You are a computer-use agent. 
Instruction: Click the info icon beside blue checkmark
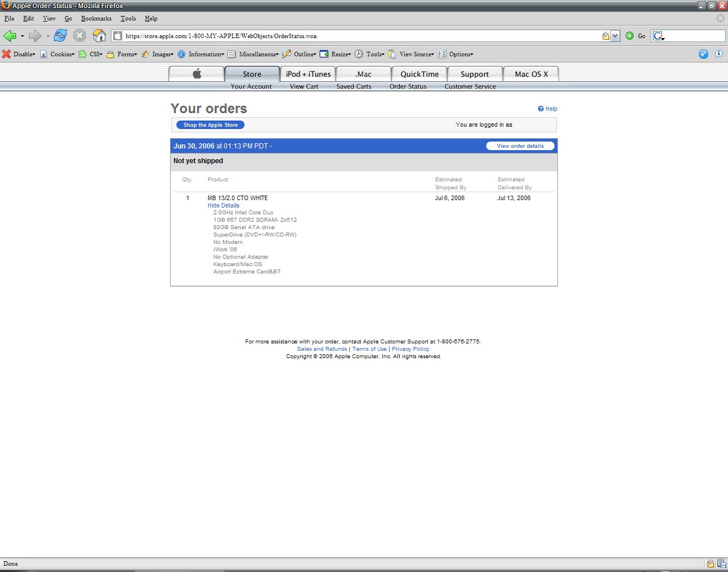[719, 54]
